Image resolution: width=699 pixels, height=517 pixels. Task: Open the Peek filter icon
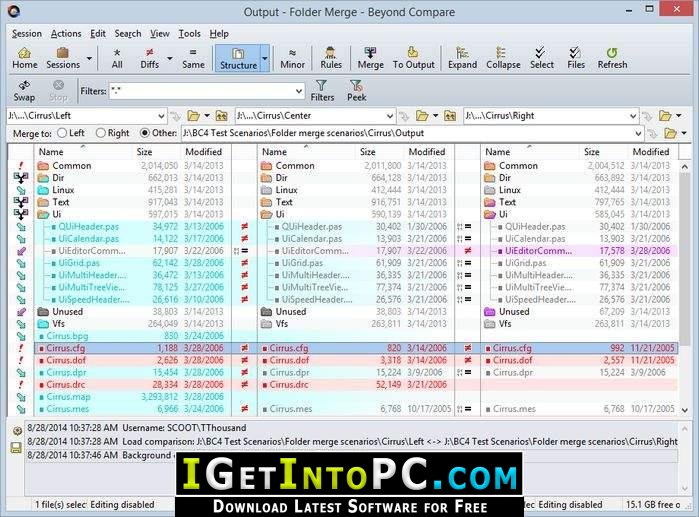(356, 91)
